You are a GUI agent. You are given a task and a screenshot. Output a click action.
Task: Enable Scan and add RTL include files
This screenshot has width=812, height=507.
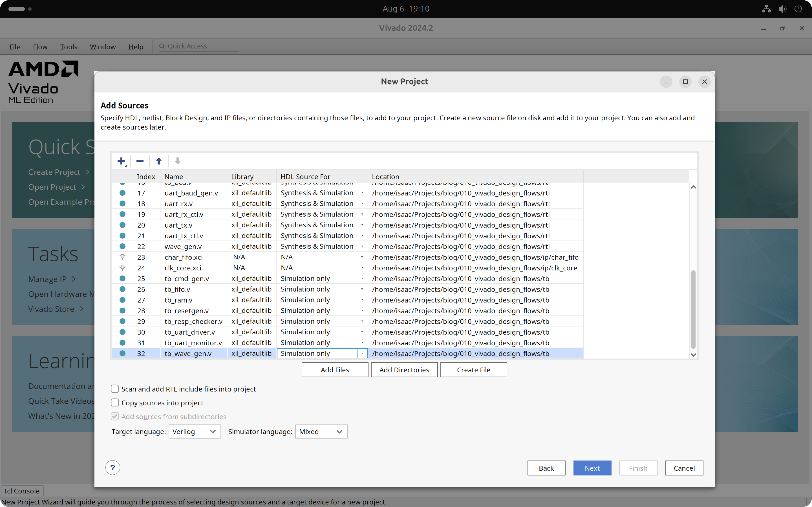point(115,389)
